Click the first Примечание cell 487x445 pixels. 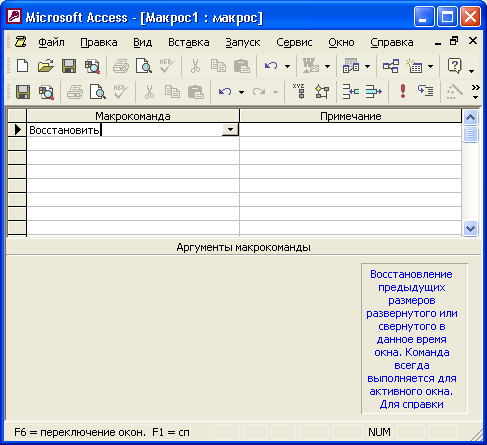(x=351, y=130)
